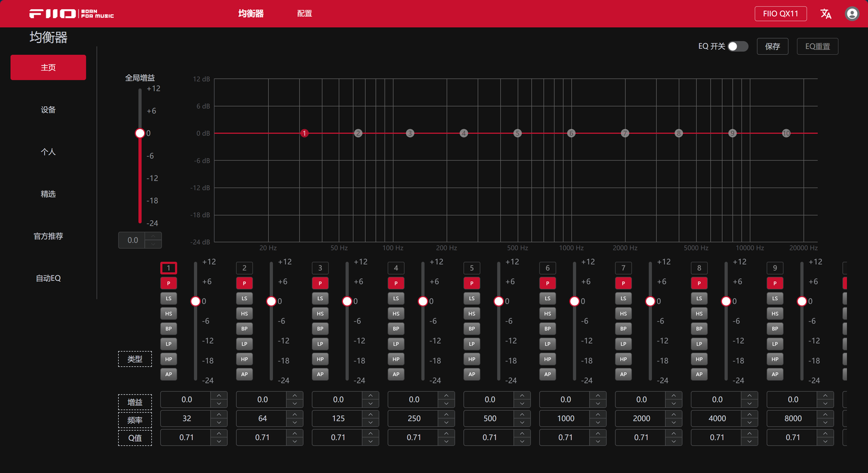Increase band 5 Q value with up arrow
The width and height of the screenshot is (868, 473).
(522, 434)
